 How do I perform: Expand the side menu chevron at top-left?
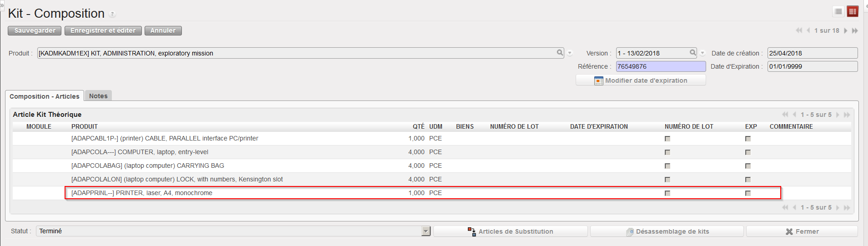click(x=2, y=5)
